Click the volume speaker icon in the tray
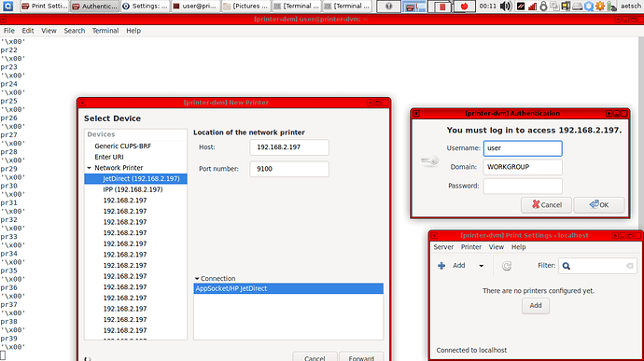 coord(506,7)
